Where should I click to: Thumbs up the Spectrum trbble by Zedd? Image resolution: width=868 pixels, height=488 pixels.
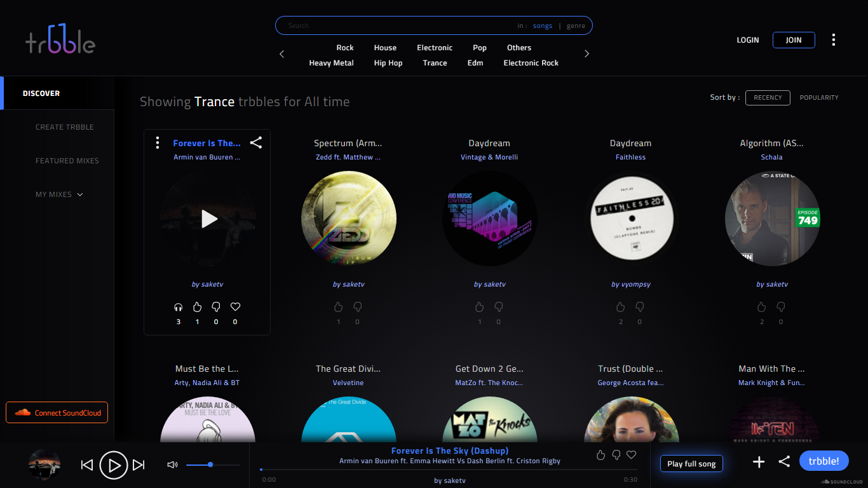338,307
